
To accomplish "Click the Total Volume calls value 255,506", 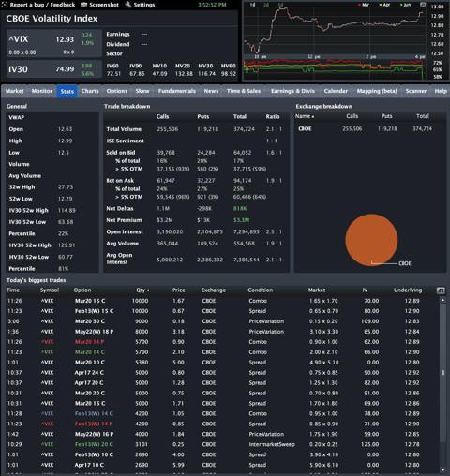I will [x=168, y=129].
